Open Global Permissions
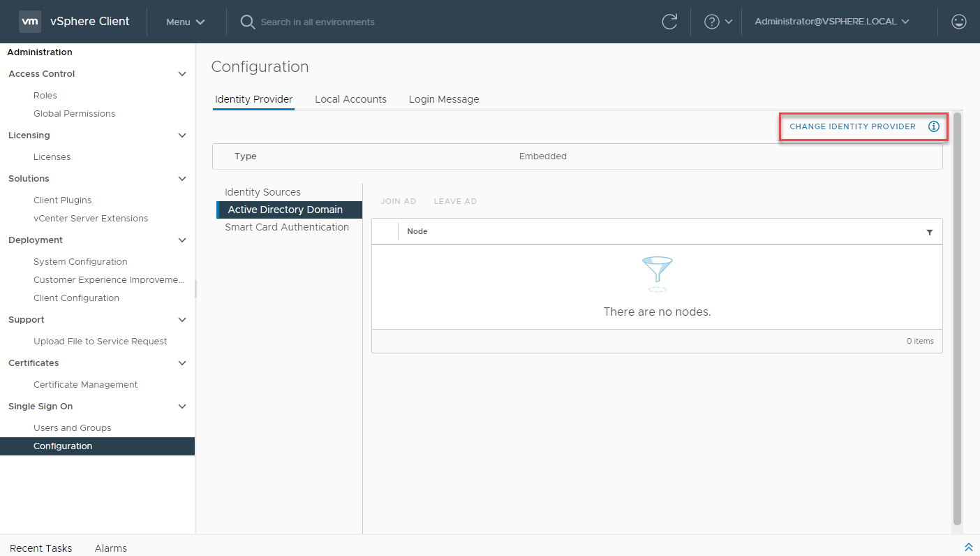This screenshot has height=556, width=980. point(74,114)
